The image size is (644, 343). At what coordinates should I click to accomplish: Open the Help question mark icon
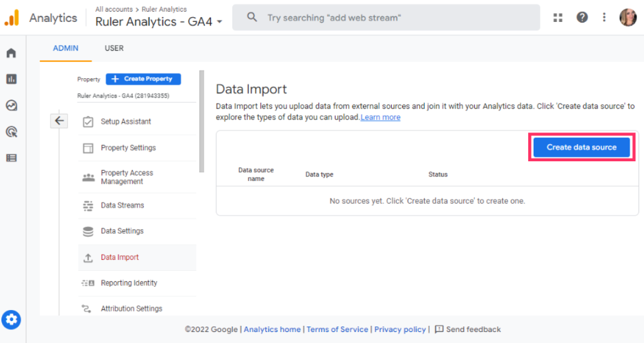click(582, 17)
